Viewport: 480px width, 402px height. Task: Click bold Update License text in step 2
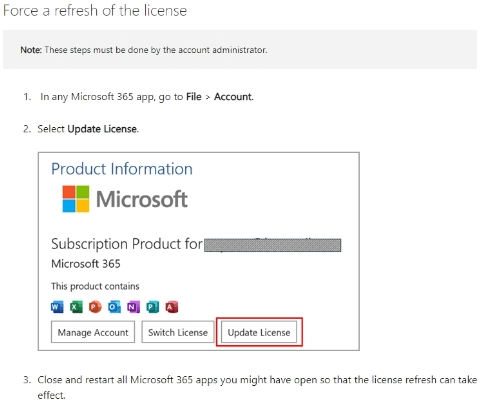103,129
